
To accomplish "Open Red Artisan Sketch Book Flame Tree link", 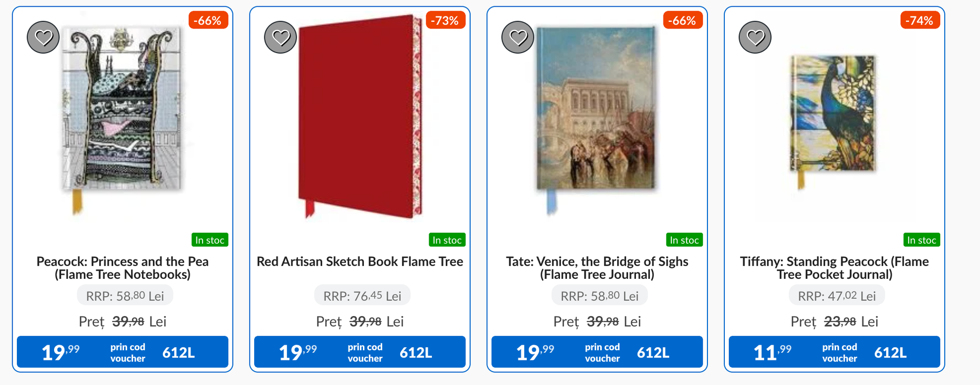I will (x=360, y=262).
